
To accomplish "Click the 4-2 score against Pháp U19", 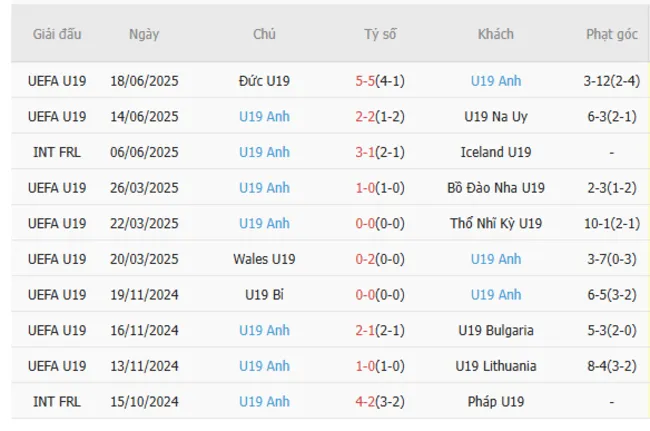I will click(x=368, y=402).
